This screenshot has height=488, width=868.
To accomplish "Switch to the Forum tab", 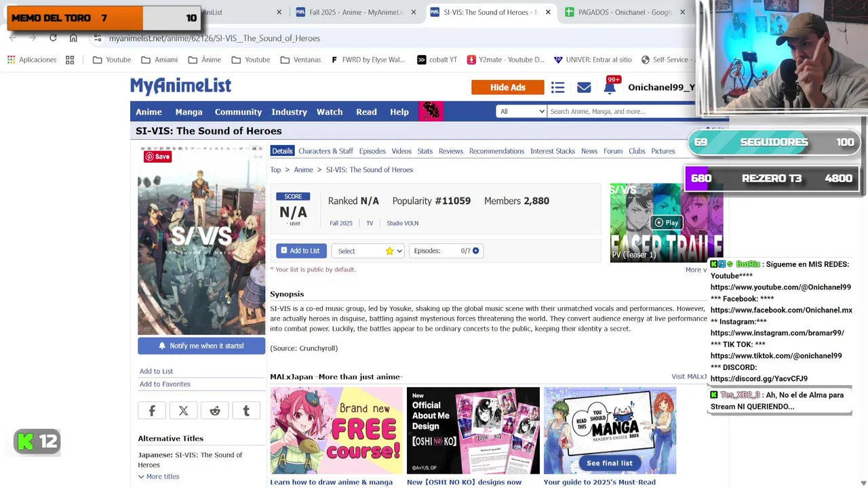I will click(x=613, y=151).
